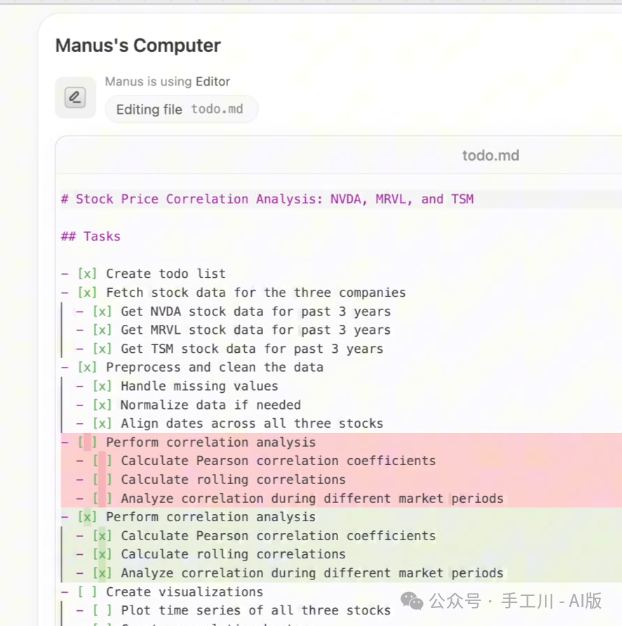
Task: Uncheck Get NVDA stock data checkbox
Action: pyautogui.click(x=102, y=311)
